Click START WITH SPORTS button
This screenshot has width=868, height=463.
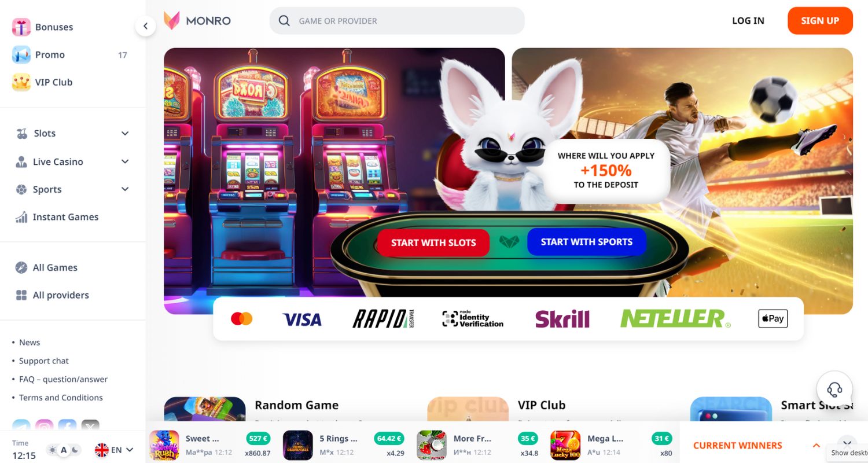coord(587,242)
